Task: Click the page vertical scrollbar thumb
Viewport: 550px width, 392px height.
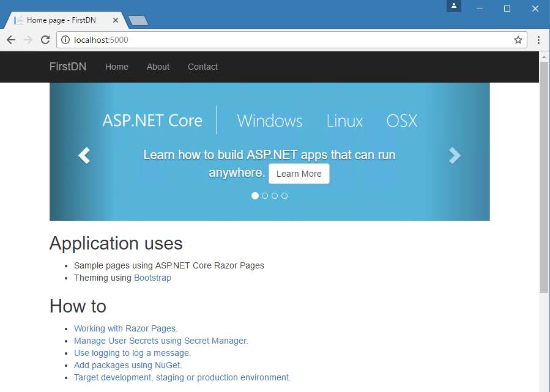Action: (544, 177)
